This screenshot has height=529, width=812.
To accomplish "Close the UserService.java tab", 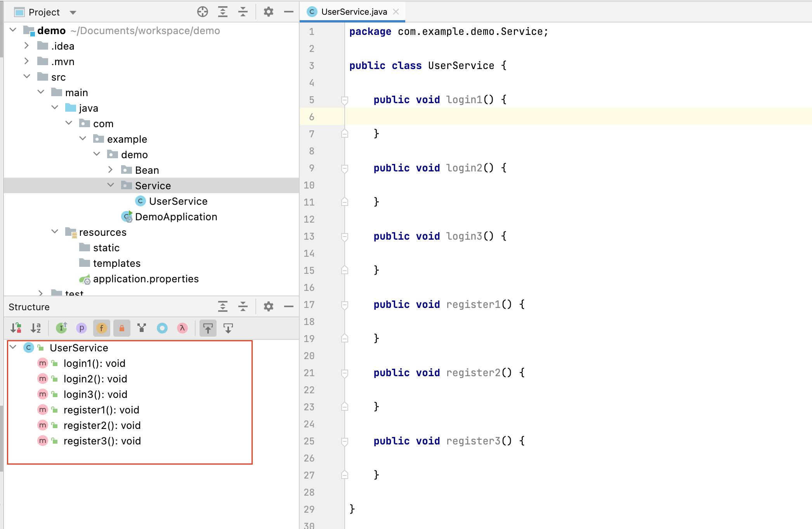I will pos(396,12).
